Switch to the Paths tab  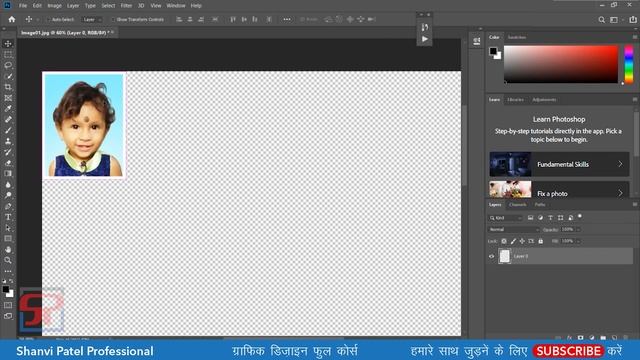[x=540, y=204]
